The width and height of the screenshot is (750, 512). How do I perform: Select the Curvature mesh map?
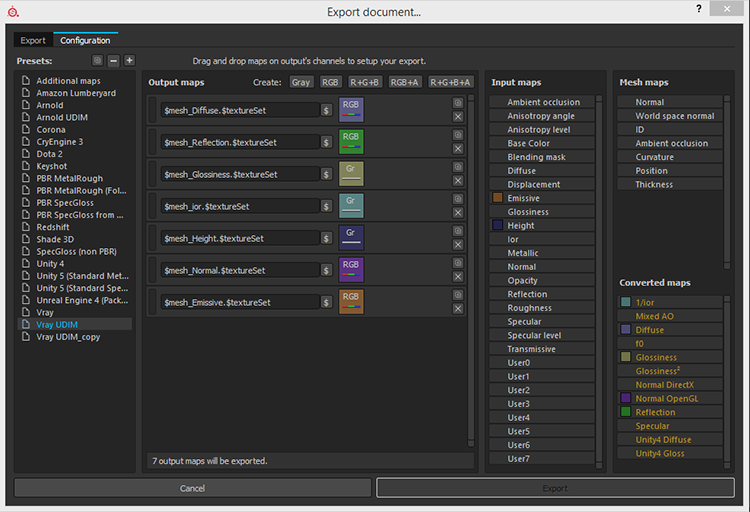(670, 157)
